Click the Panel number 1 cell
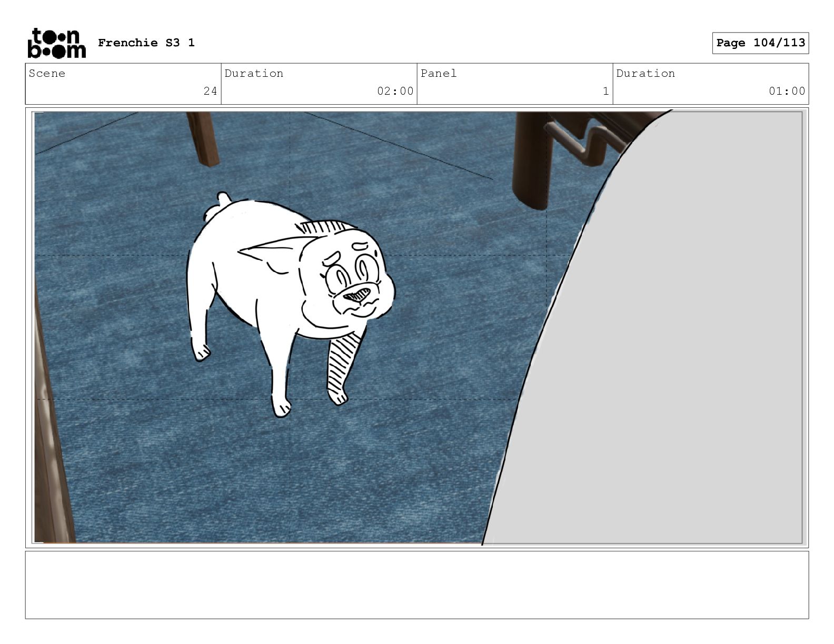Image resolution: width=834 pixels, height=644 pixels. pos(515,84)
